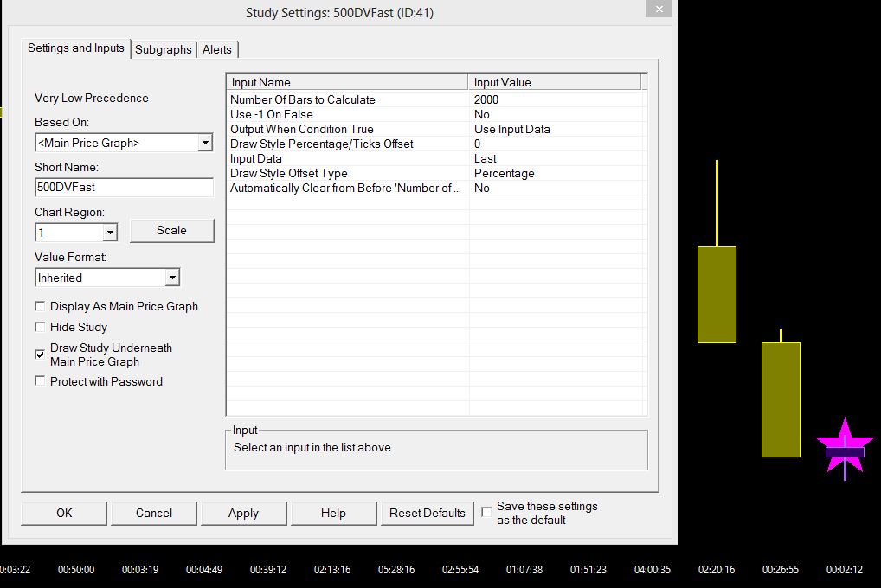
Task: Enable Display As Main Price Graph checkbox
Action: point(40,306)
